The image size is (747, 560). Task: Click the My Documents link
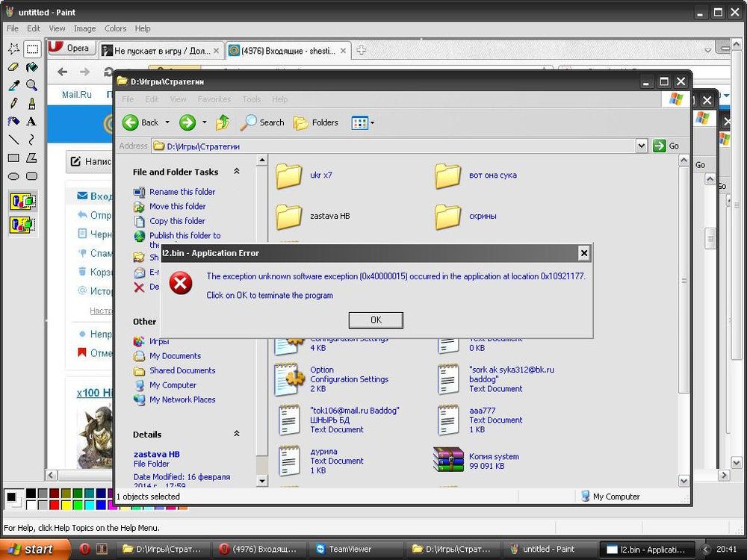[x=175, y=356]
